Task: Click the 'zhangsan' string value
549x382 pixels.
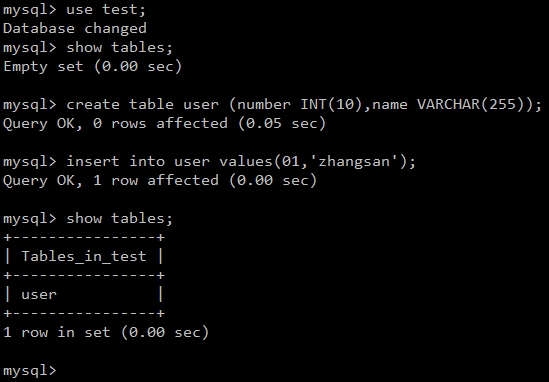Action: tap(354, 162)
